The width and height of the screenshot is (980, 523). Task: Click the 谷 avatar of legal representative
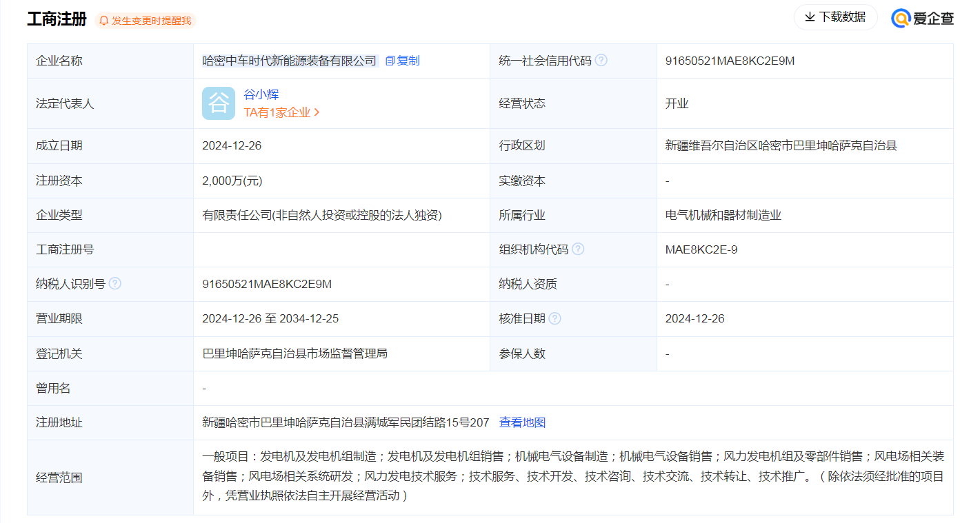[219, 103]
